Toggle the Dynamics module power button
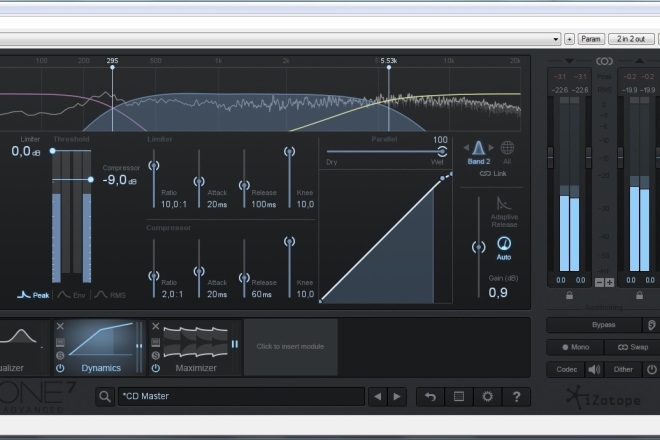Screen dimensions: 660x440 pos(60,368)
